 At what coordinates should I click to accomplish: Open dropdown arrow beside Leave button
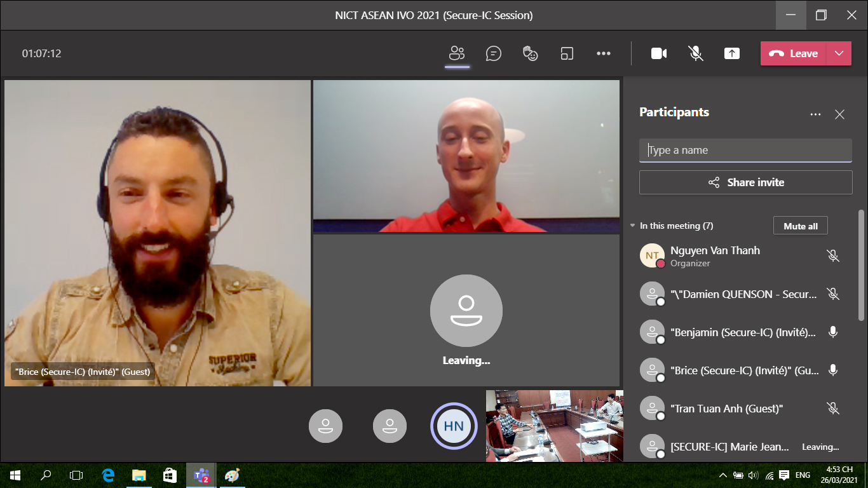coord(839,54)
